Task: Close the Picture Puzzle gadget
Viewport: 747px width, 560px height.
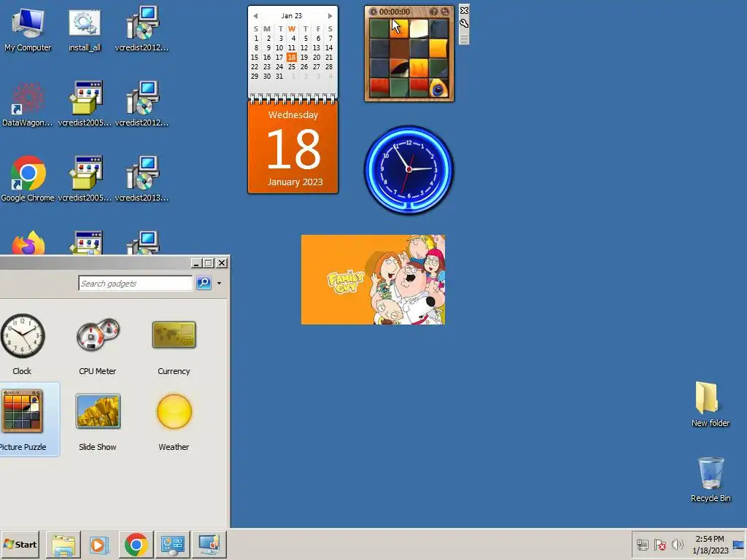Action: point(464,10)
